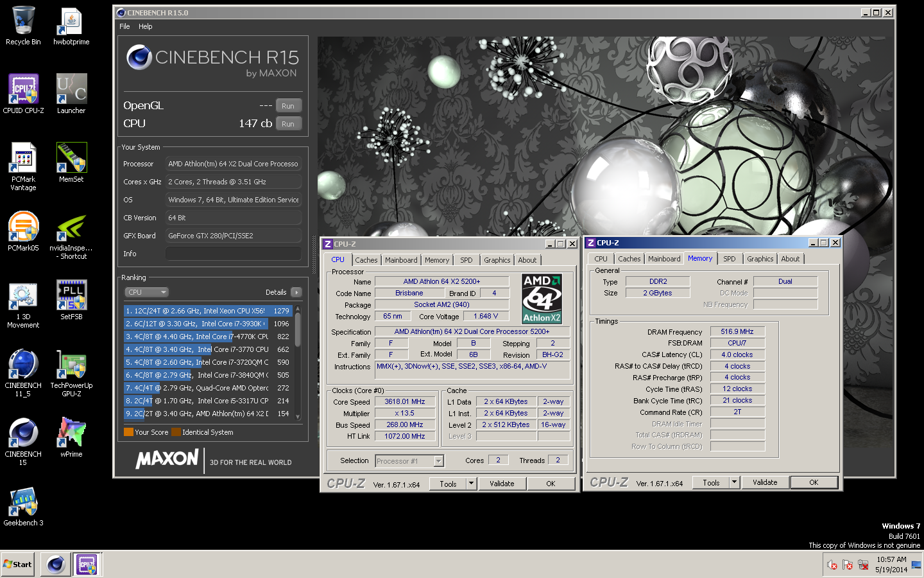Image resolution: width=924 pixels, height=578 pixels.
Task: Select the CPUID CPU-Z desktop icon
Action: (23, 94)
